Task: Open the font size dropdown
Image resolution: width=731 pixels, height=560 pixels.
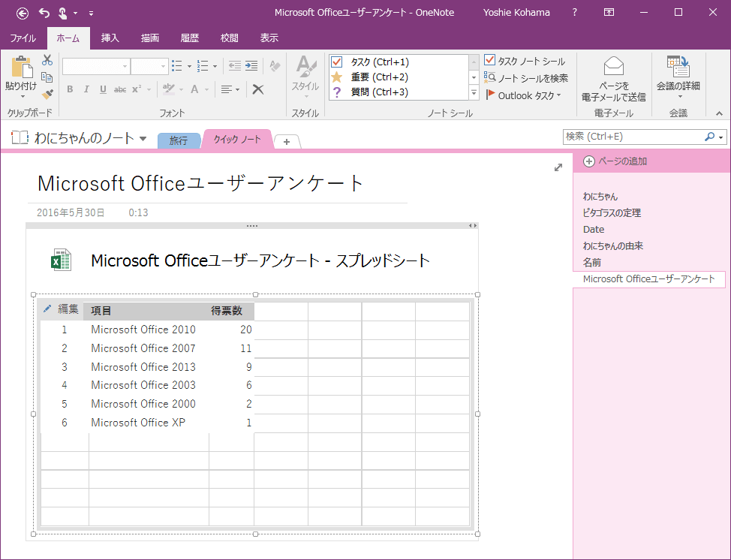Action: 163,66
